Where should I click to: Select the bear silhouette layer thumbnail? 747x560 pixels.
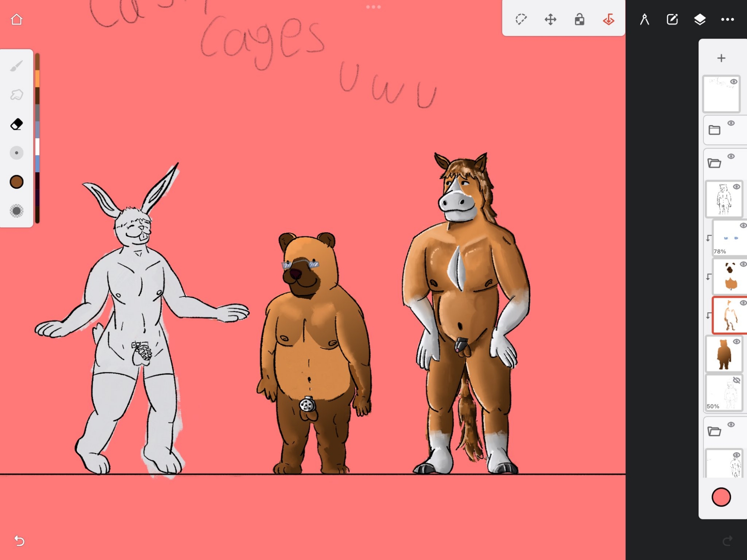click(x=723, y=354)
